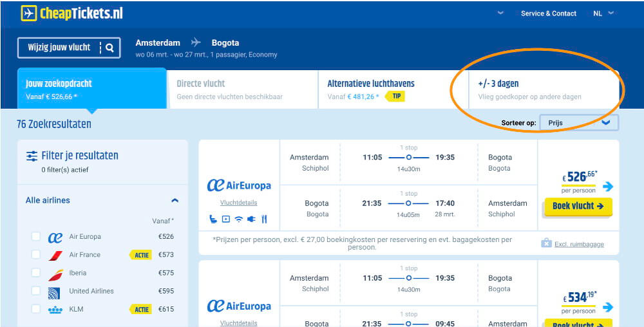Viewport: 644px width, 327px height.
Task: Click the 76 Zoekresultaten heading
Action: [x=54, y=124]
